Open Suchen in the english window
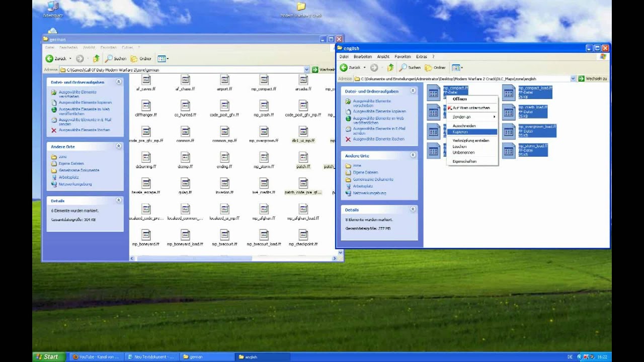The width and height of the screenshot is (644, 362). (x=410, y=67)
